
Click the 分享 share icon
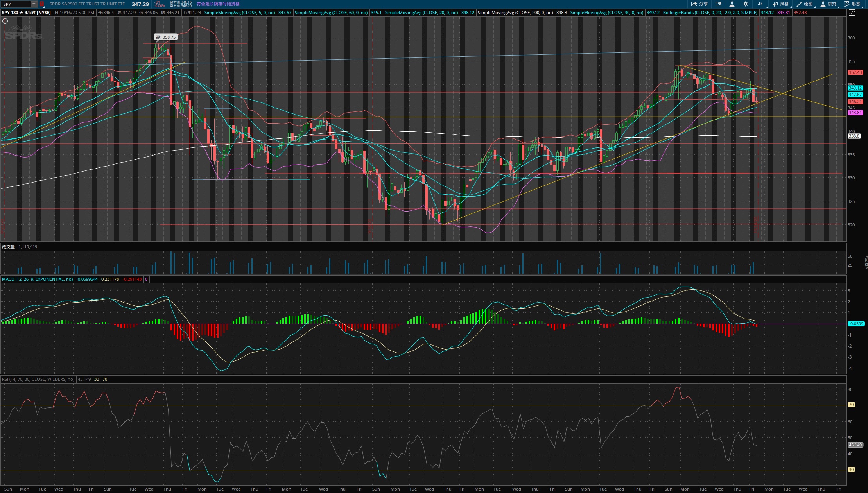coord(699,4)
